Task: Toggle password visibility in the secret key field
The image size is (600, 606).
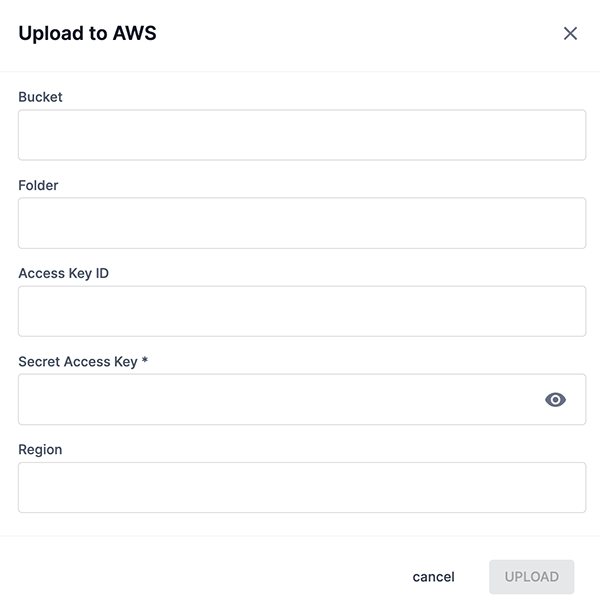Action: (x=555, y=400)
